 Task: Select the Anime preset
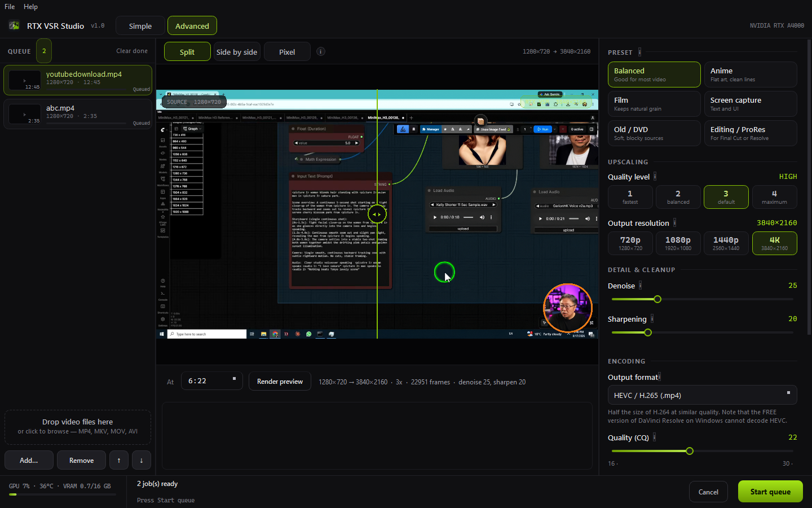[x=751, y=75]
